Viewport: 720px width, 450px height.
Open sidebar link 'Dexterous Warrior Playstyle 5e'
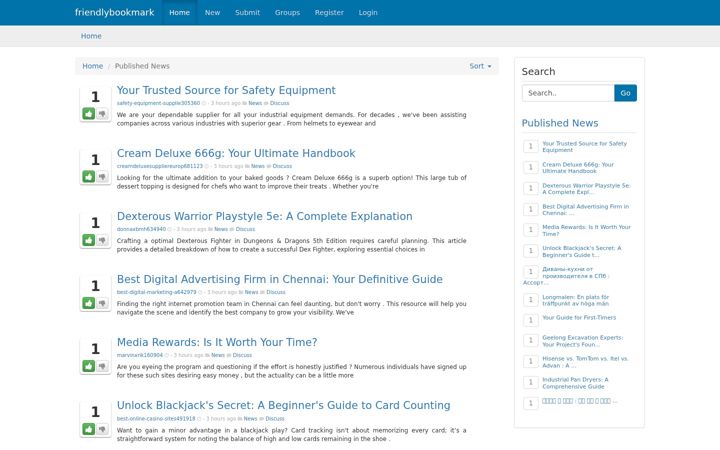(x=586, y=189)
